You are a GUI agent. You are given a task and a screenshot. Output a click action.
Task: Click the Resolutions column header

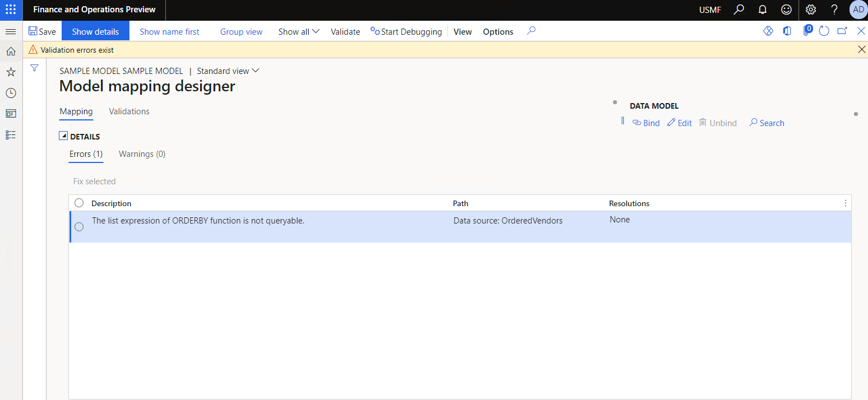629,203
